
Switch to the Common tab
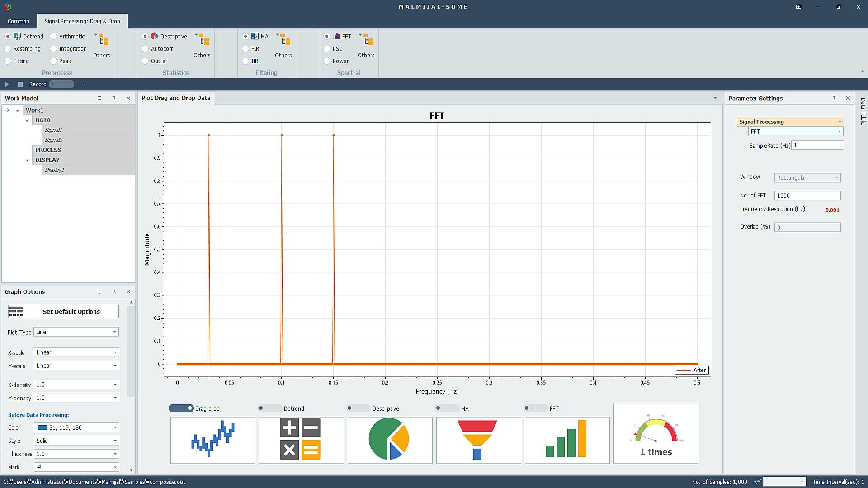coord(19,21)
